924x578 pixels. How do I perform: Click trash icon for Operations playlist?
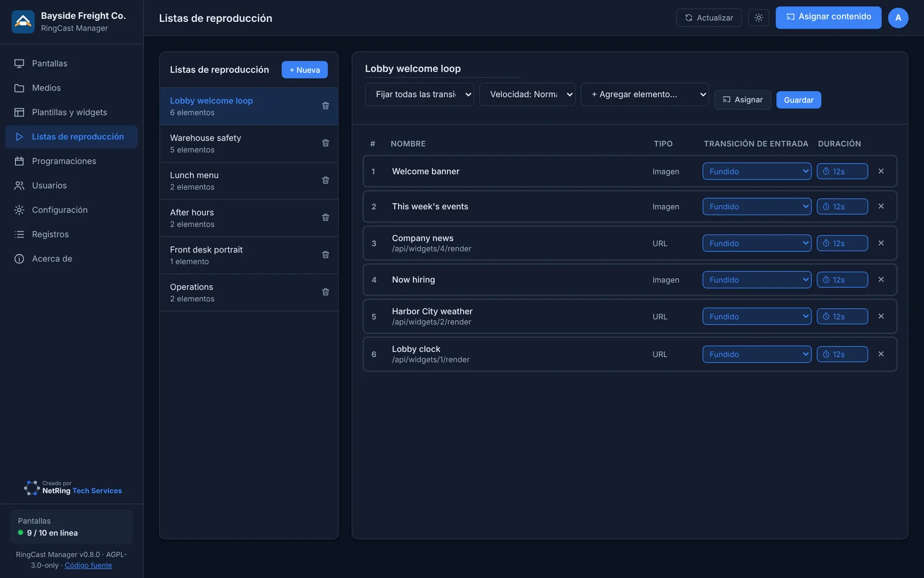326,292
